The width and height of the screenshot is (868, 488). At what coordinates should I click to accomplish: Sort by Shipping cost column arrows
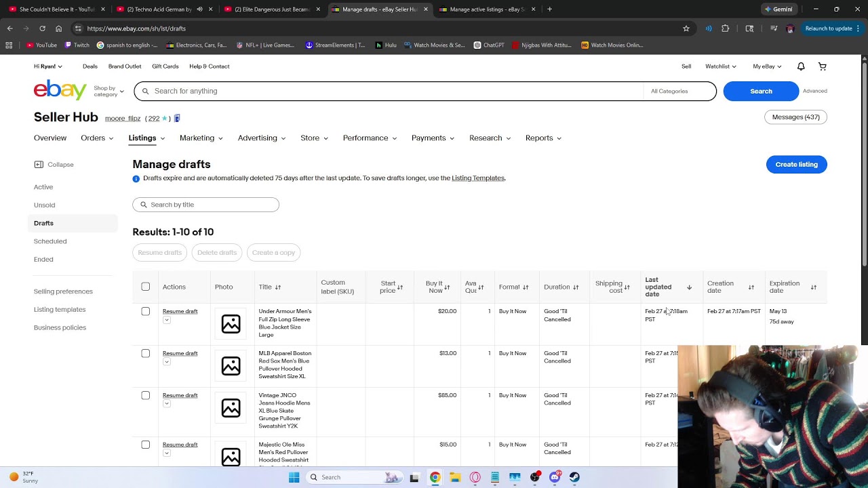(x=627, y=287)
